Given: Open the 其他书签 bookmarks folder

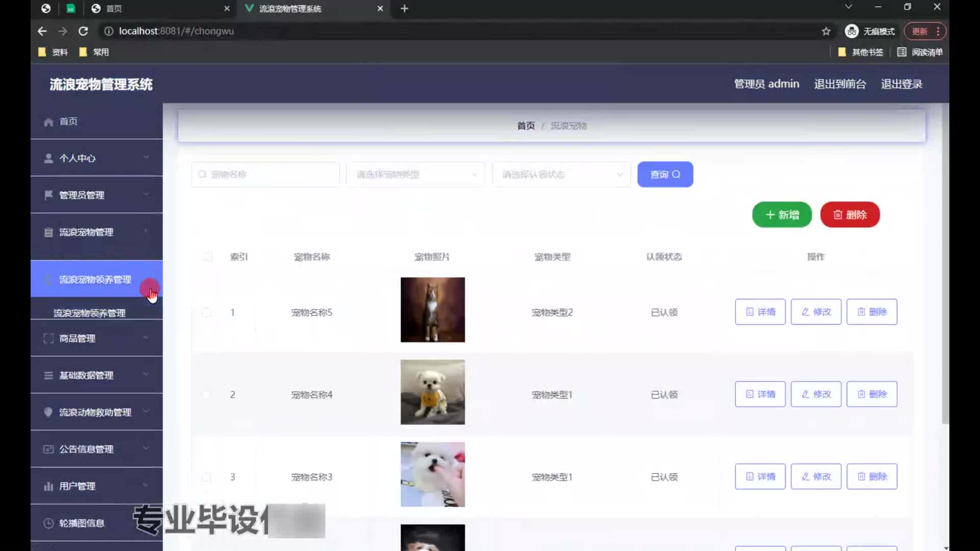Looking at the screenshot, I should 861,52.
